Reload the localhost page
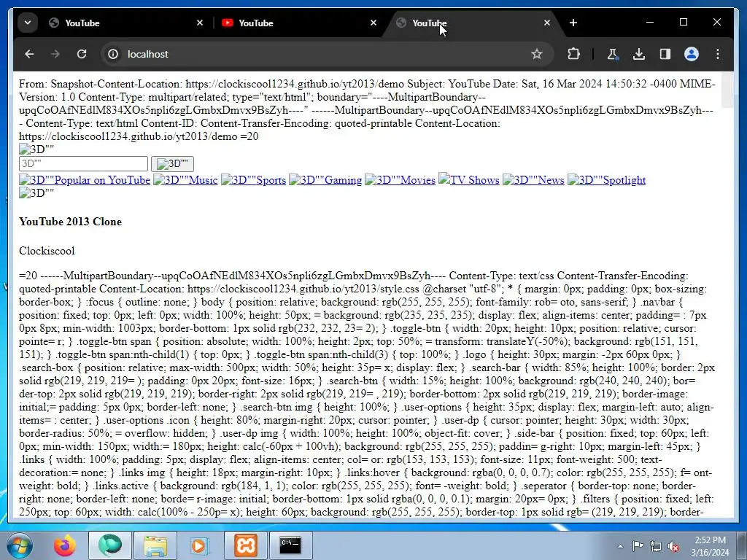The image size is (747, 560). [82, 54]
